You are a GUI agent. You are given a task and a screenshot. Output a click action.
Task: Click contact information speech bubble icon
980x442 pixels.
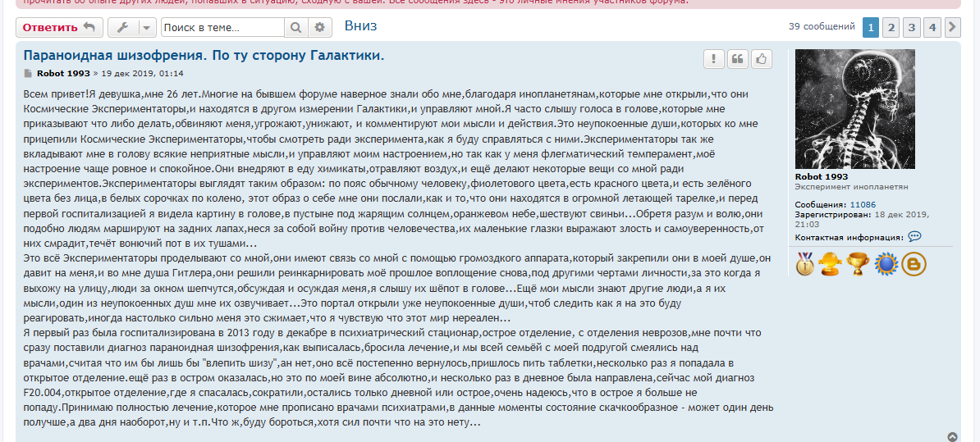(914, 237)
